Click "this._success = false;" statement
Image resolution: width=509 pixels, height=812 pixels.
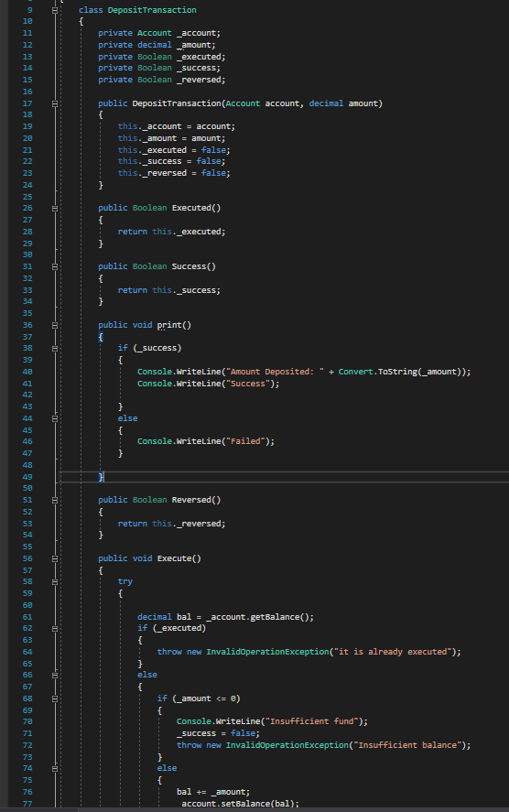[171, 161]
